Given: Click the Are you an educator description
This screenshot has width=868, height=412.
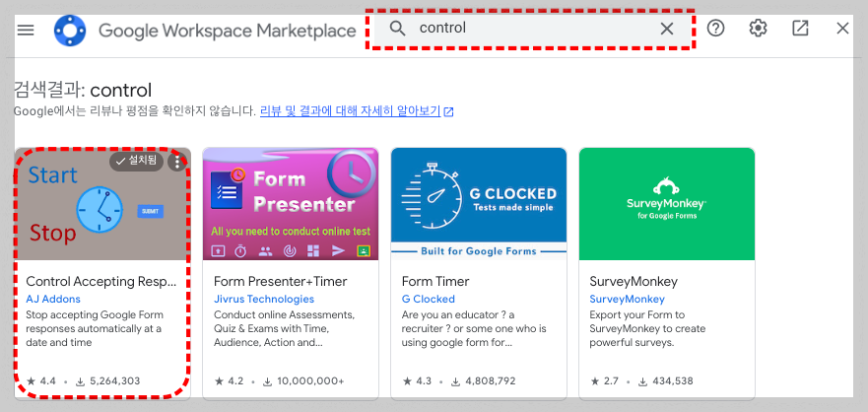Looking at the screenshot, I should pos(474,328).
